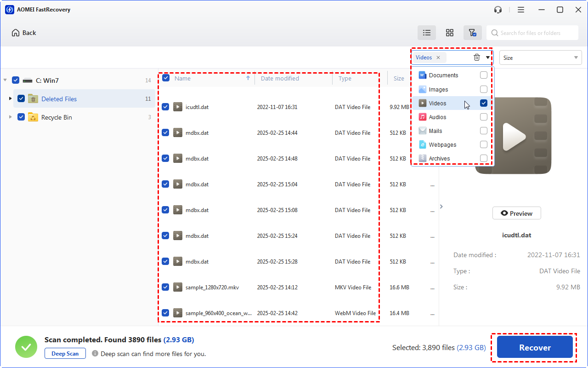
Task: Click the Preview button
Action: [516, 213]
